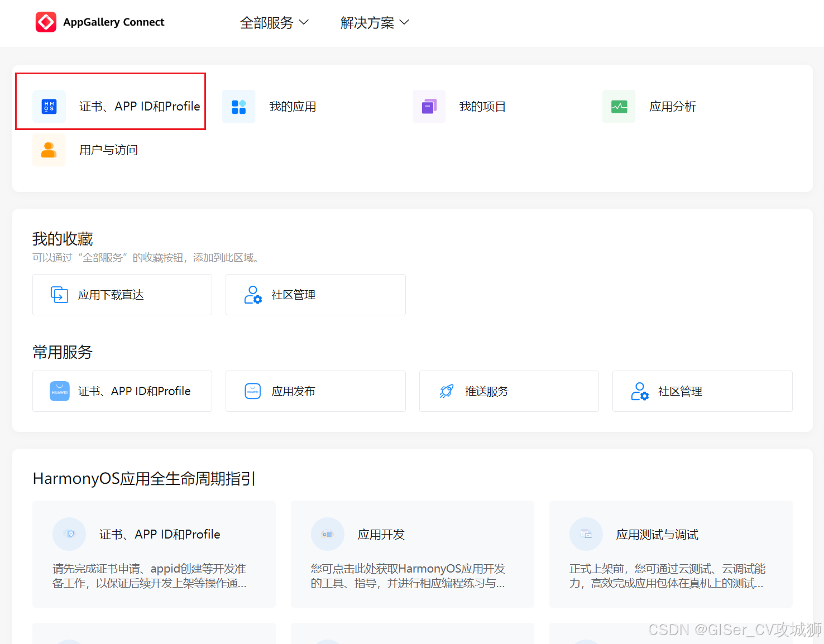Click the 应用下载直达 icon in favorites

tap(60, 295)
